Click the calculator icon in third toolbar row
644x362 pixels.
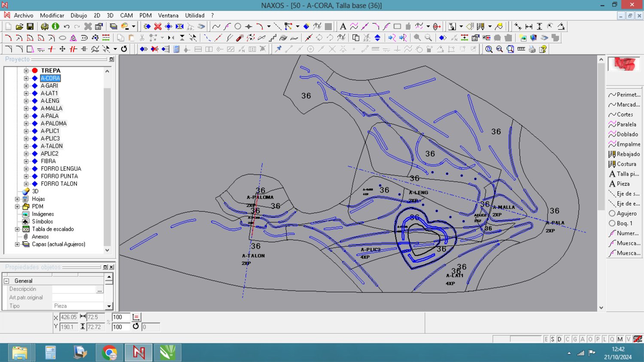[176, 49]
